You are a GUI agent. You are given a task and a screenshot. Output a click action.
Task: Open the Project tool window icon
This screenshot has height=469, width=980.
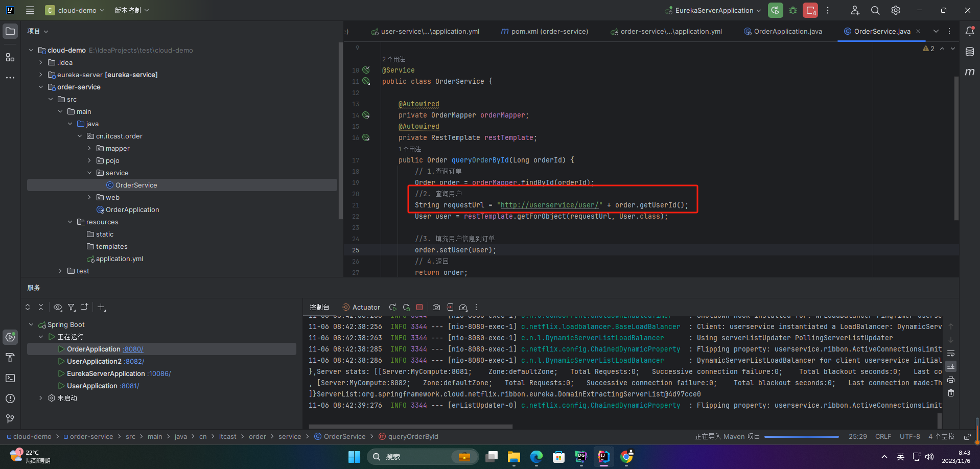pos(10,31)
